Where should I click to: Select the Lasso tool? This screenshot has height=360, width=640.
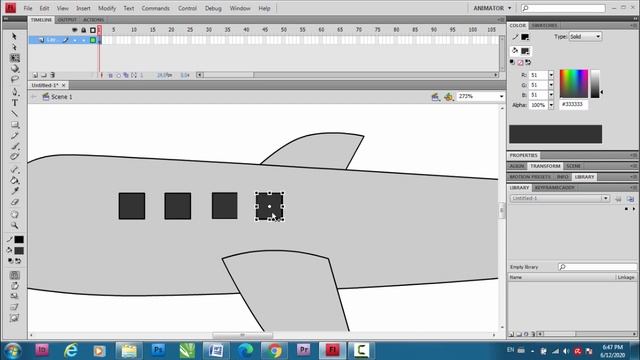15,79
